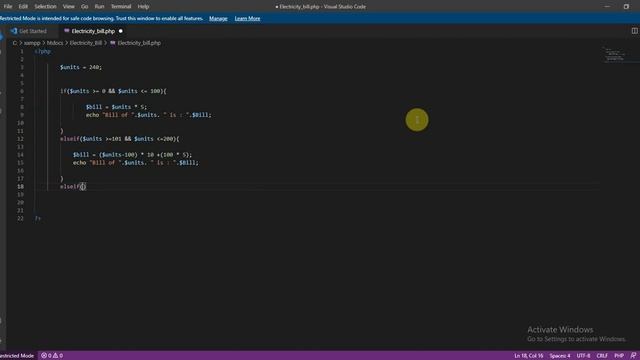Open the Terminal menu
Image resolution: width=640 pixels, height=360 pixels.
click(121, 7)
